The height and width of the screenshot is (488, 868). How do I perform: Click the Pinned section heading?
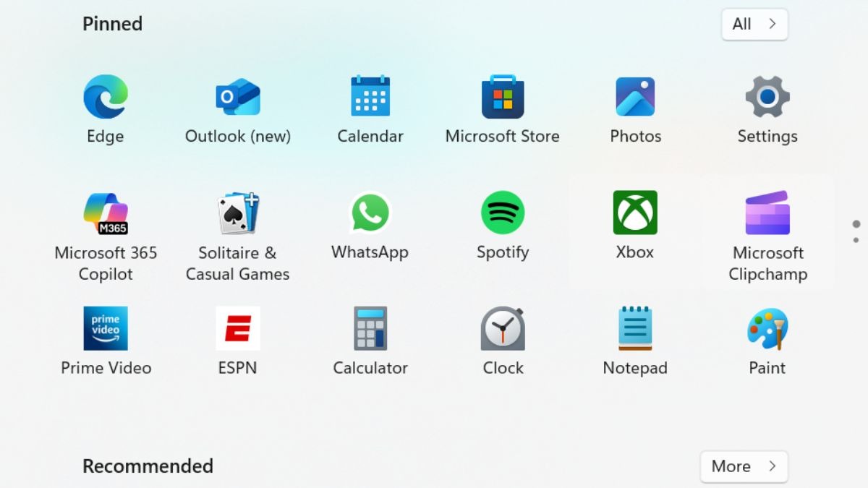(112, 24)
